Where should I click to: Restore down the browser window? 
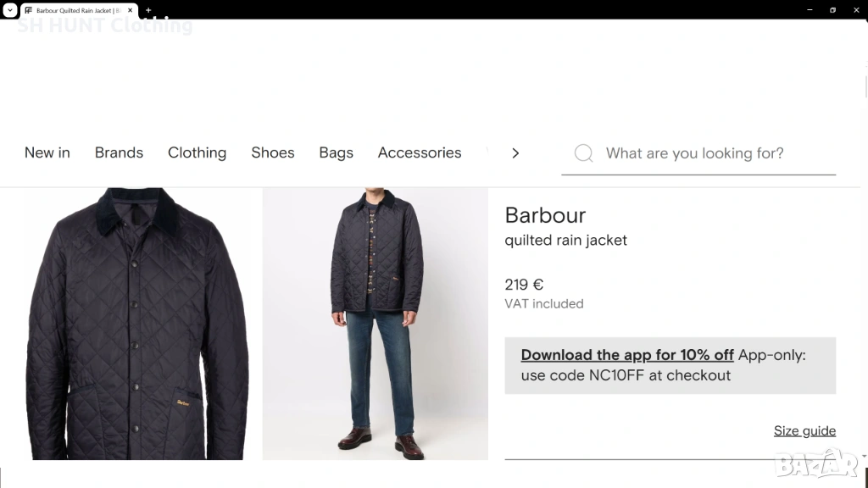832,10
